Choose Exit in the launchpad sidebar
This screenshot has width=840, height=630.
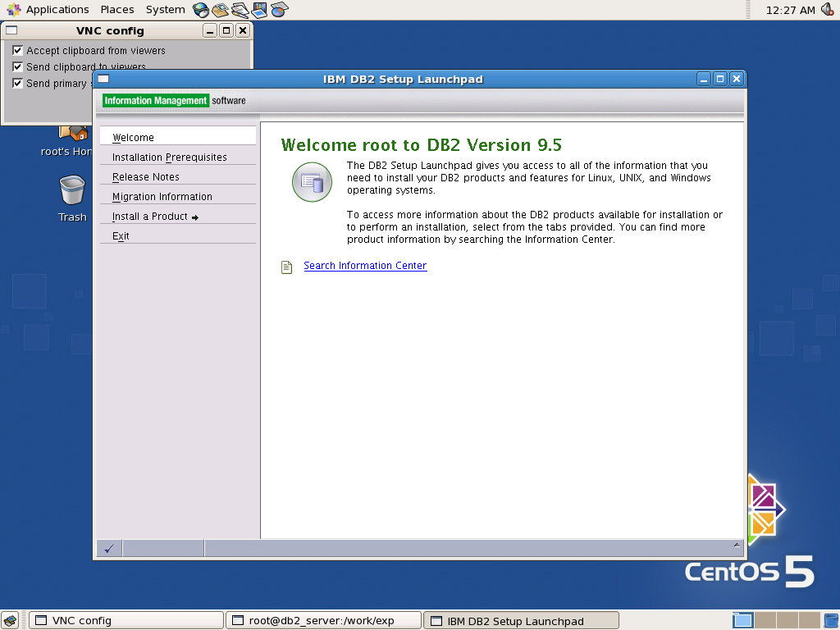178,235
